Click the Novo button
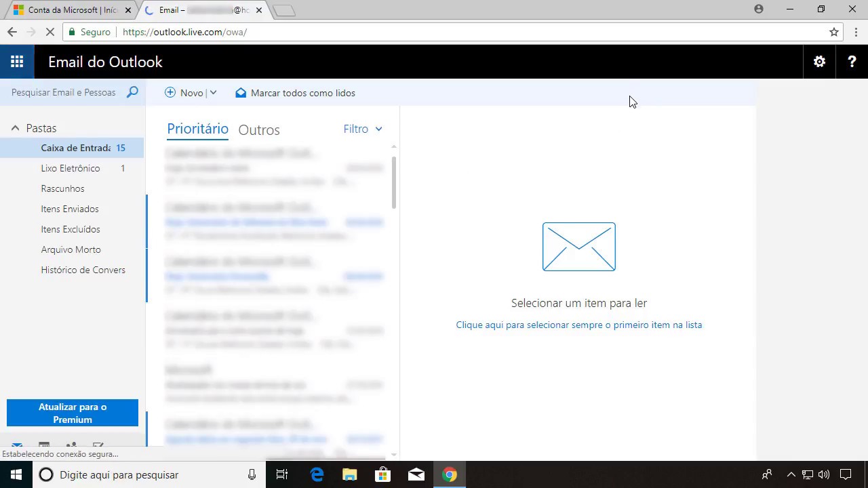The height and width of the screenshot is (488, 868). [x=184, y=93]
